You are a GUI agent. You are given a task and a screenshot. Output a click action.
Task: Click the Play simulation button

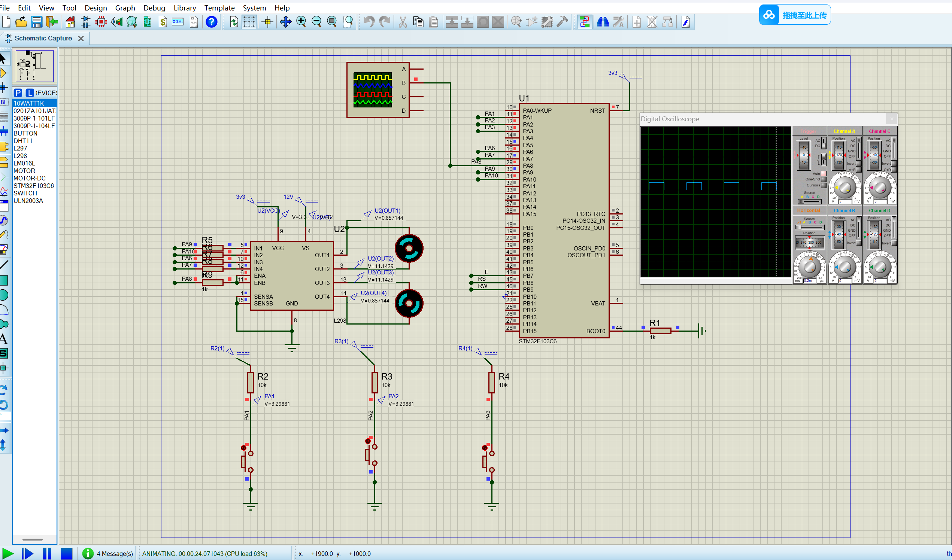pos(7,554)
